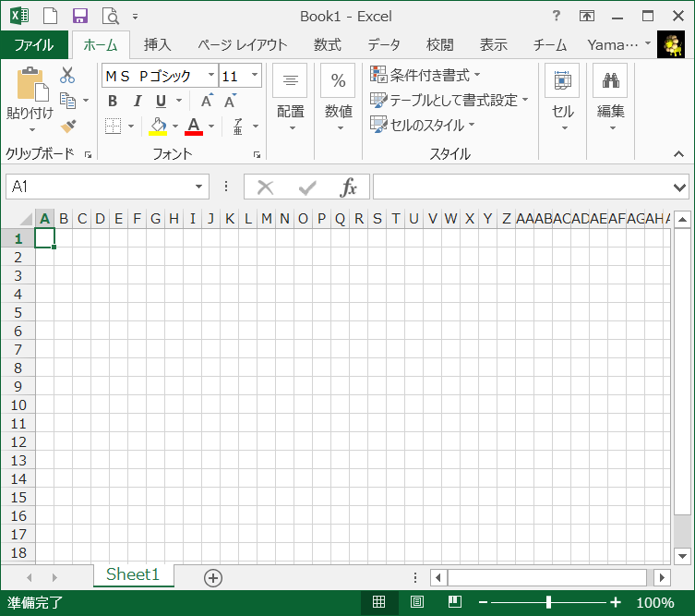Expand the copy options arrow
The height and width of the screenshot is (616, 695).
click(86, 101)
